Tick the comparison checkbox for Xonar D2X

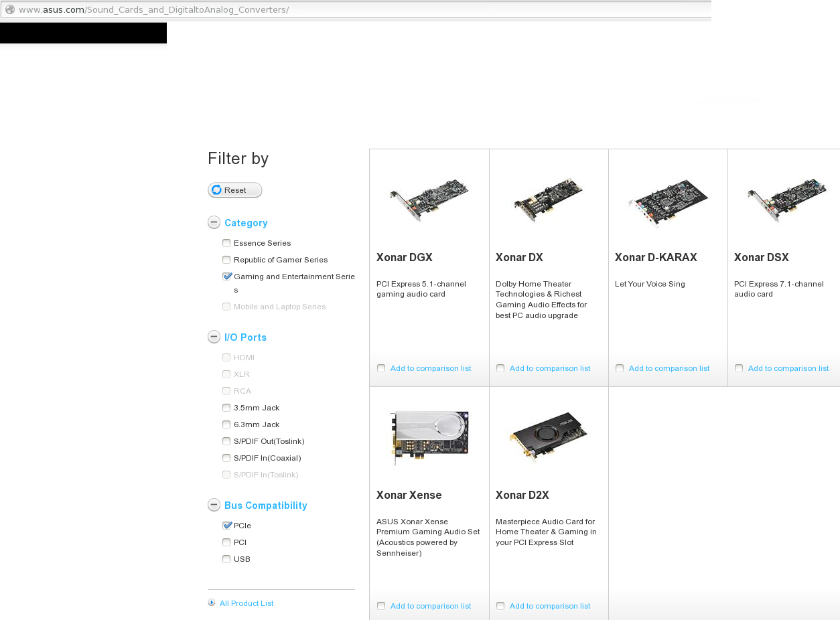click(500, 606)
